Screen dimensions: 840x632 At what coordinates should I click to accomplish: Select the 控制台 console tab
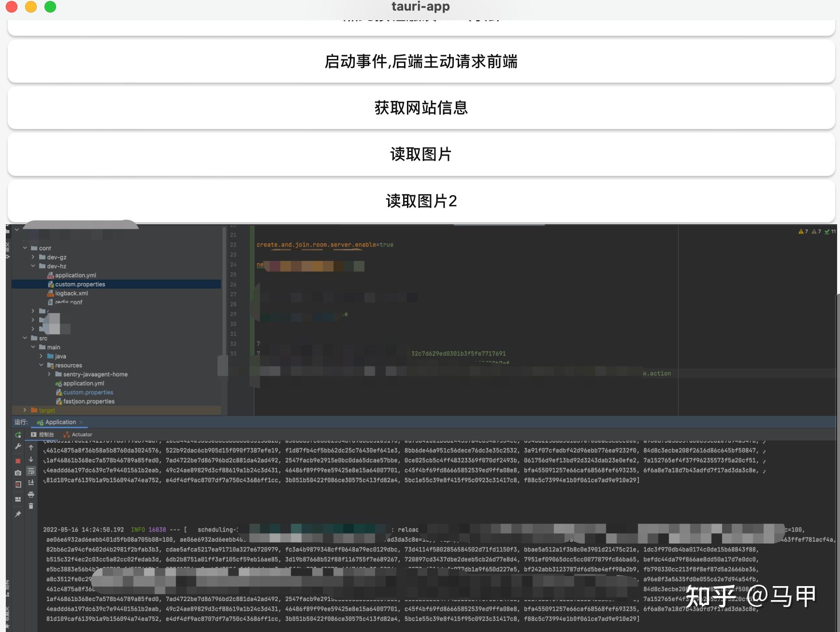46,434
